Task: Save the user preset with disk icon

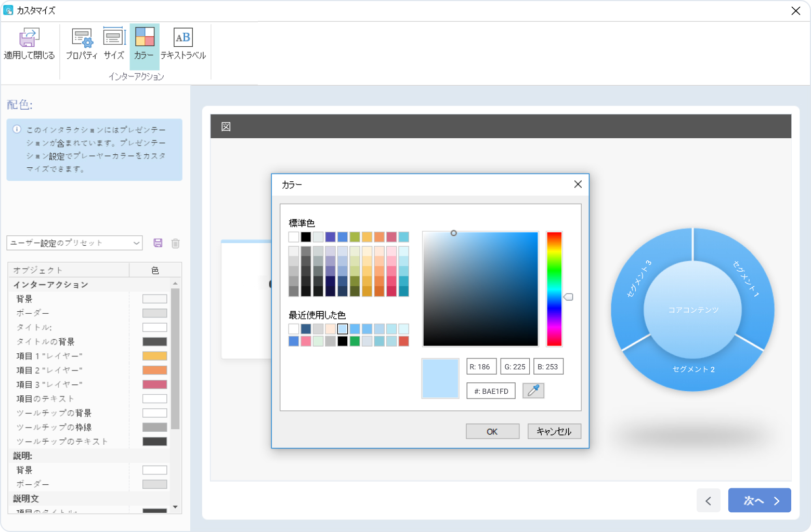Action: 158,243
